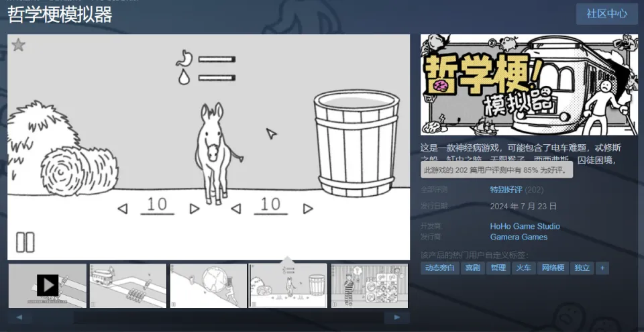Decrease the right value with its left arrow
The image size is (644, 332).
click(235, 209)
